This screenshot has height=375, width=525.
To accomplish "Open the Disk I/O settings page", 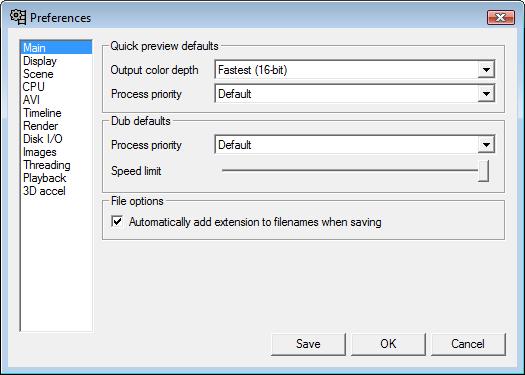I will coord(43,139).
